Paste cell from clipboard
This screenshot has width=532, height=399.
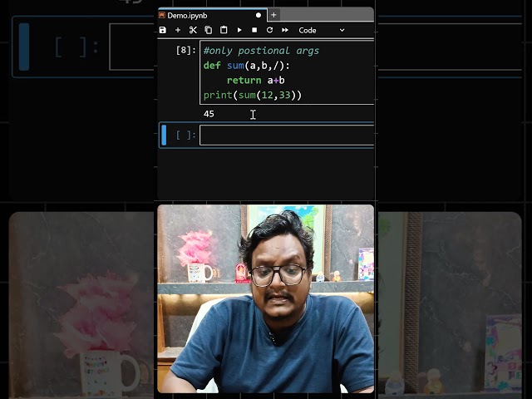click(224, 30)
